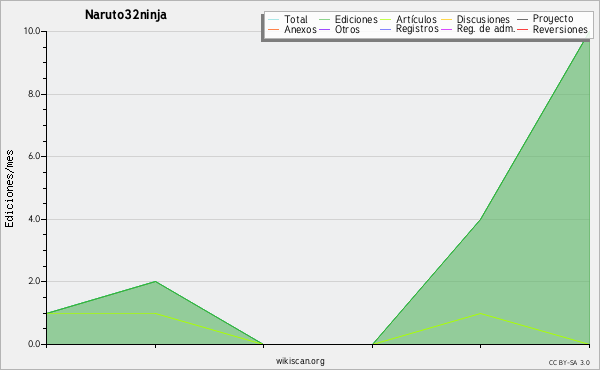Click the '8.0' y-axis label

[x=34, y=94]
